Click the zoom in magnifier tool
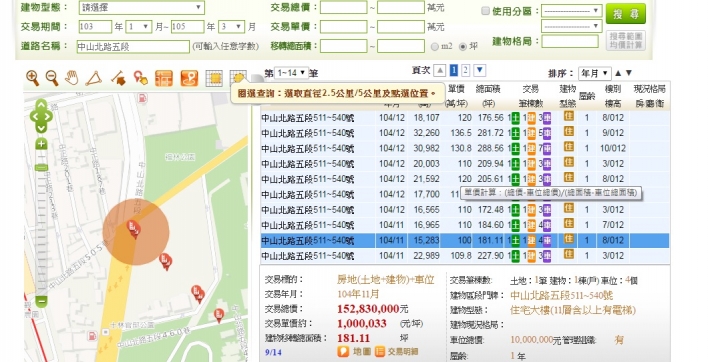The width and height of the screenshot is (720, 362). pyautogui.click(x=33, y=78)
